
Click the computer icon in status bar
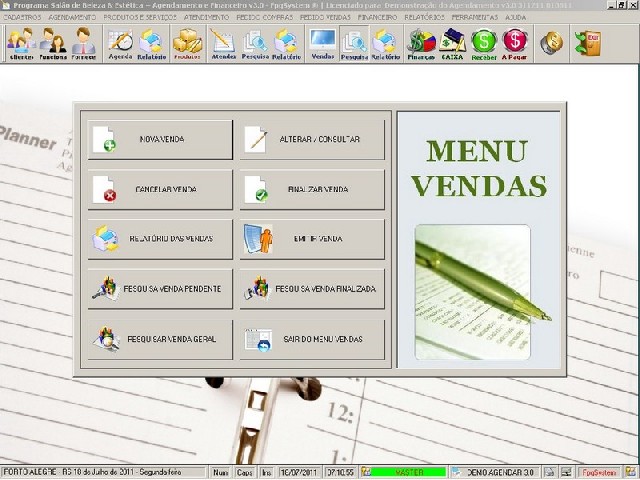(566, 472)
